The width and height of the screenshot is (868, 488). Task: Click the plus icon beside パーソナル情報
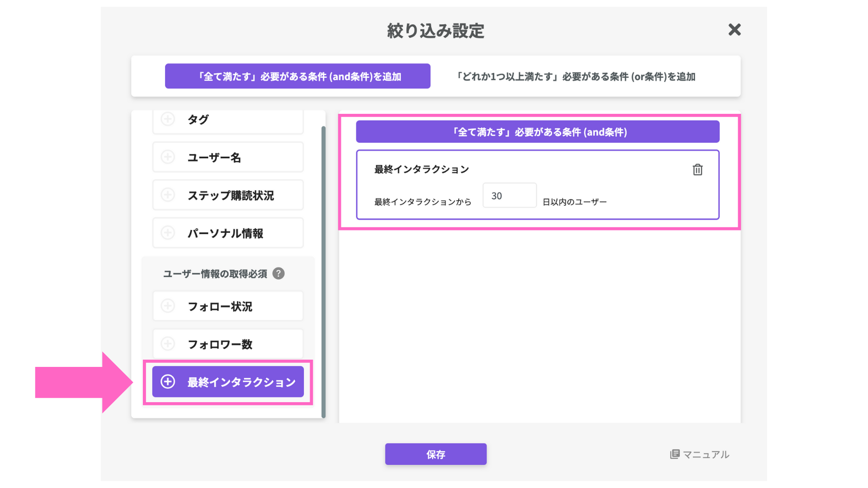168,233
